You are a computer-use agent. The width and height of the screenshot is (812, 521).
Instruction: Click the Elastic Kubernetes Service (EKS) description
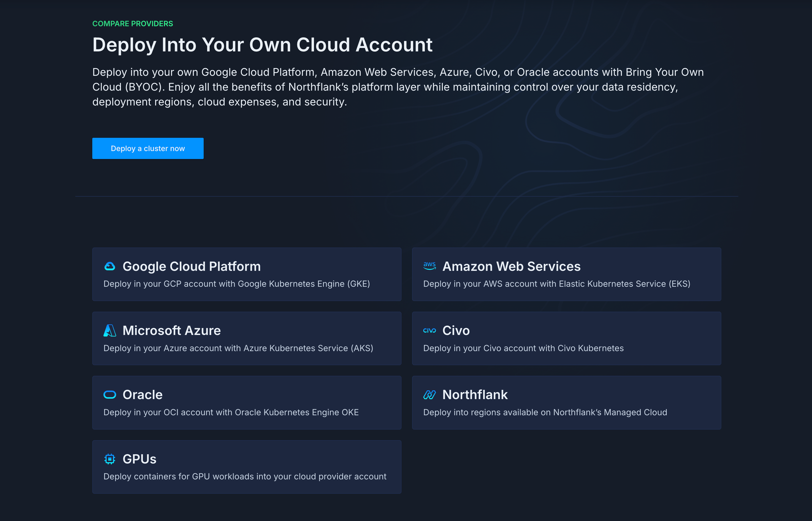[557, 284]
